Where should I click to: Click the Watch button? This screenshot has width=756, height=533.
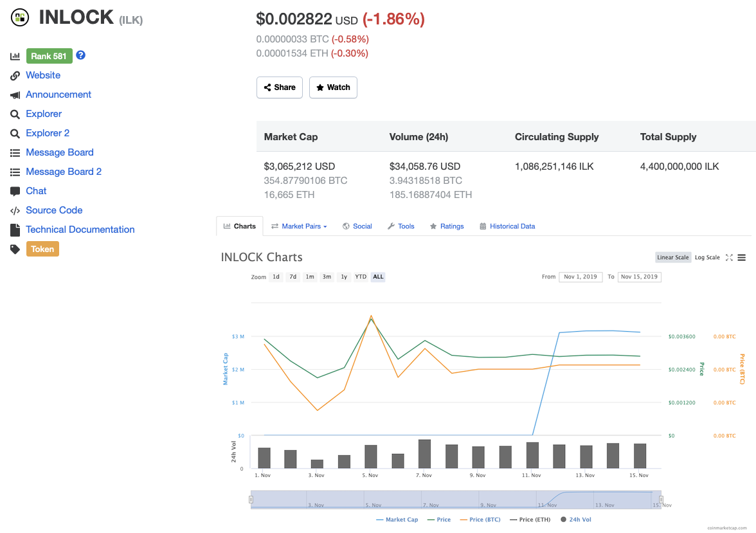333,87
